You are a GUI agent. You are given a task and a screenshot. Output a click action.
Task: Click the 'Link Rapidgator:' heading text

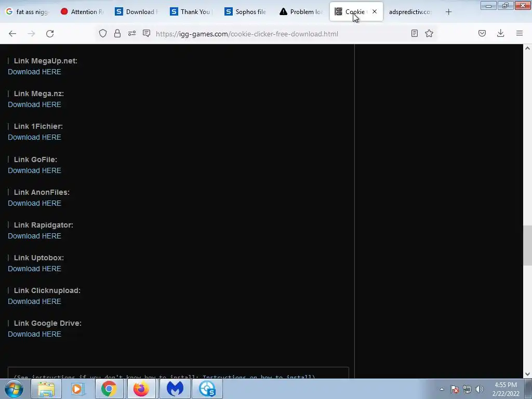point(44,225)
